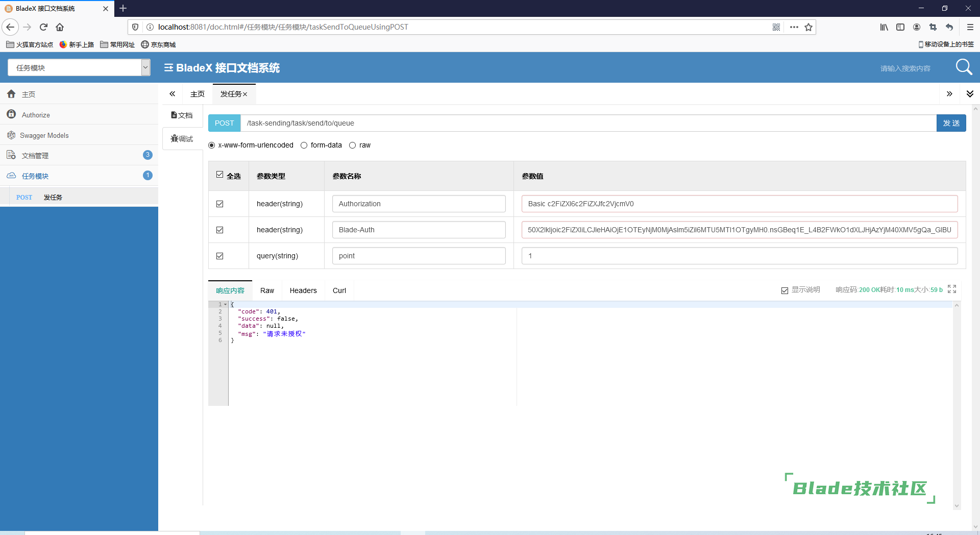Click the undo arrow toolbar icon
This screenshot has width=980, height=535.
click(949, 27)
